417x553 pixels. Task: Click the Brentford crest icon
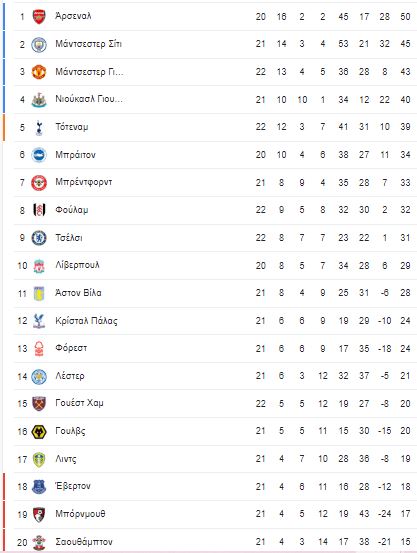(x=39, y=183)
